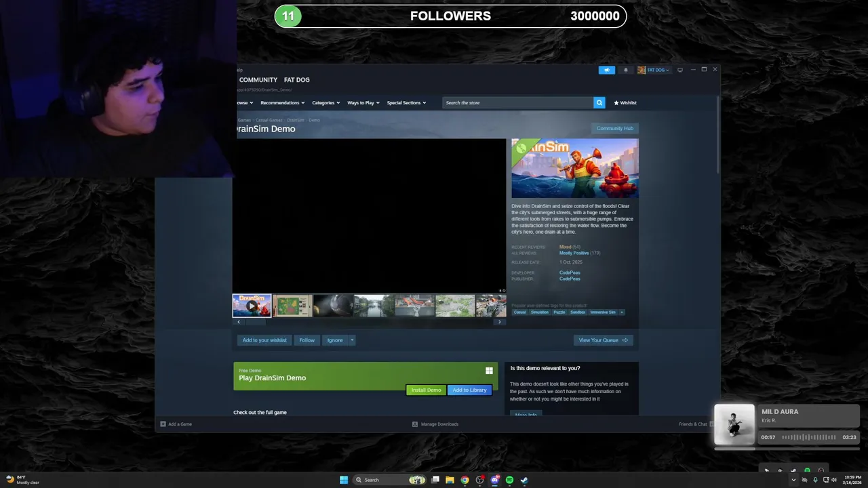Click Add a Game plus icon
Image resolution: width=868 pixels, height=488 pixels.
pyautogui.click(x=163, y=424)
